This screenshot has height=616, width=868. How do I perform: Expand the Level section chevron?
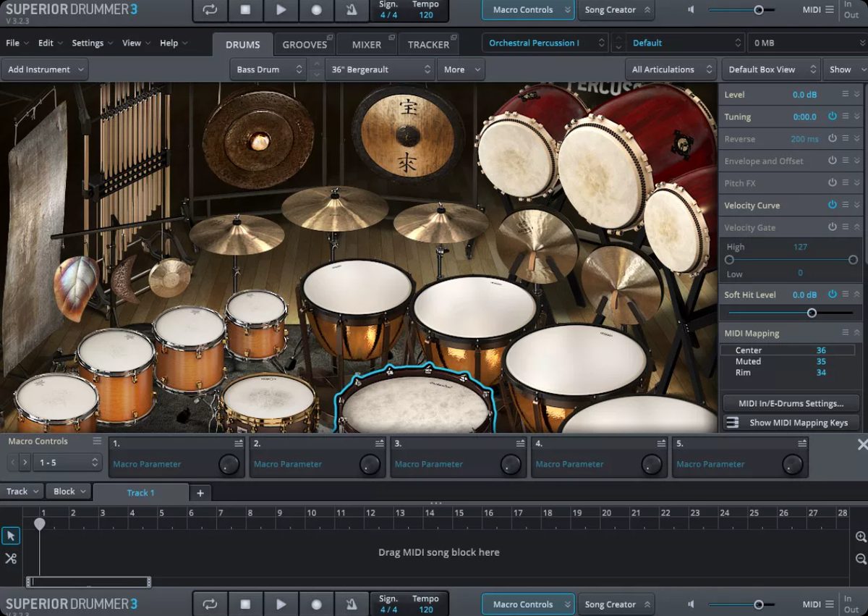[857, 94]
